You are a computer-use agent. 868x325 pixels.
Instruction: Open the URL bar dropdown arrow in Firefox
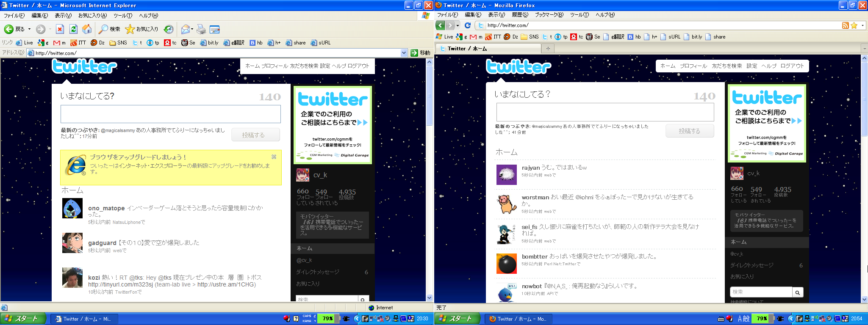click(x=863, y=25)
